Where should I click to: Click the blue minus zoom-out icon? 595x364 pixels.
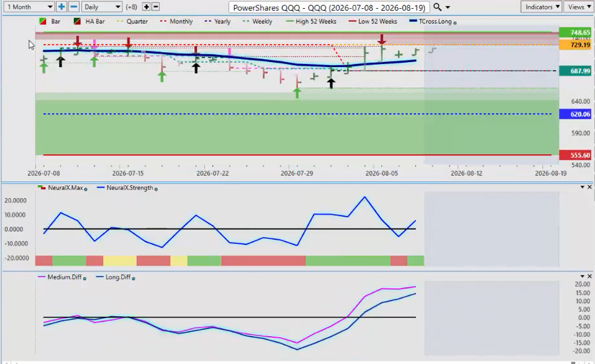(74, 7)
